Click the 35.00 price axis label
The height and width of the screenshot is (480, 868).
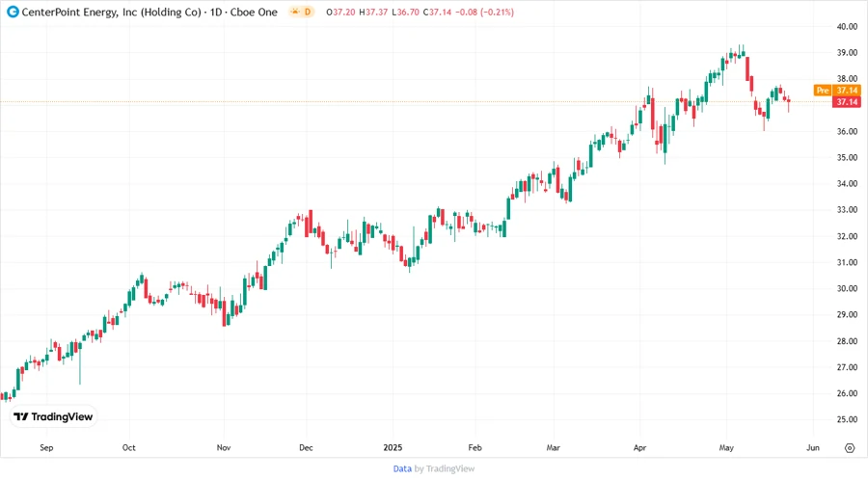(847, 158)
